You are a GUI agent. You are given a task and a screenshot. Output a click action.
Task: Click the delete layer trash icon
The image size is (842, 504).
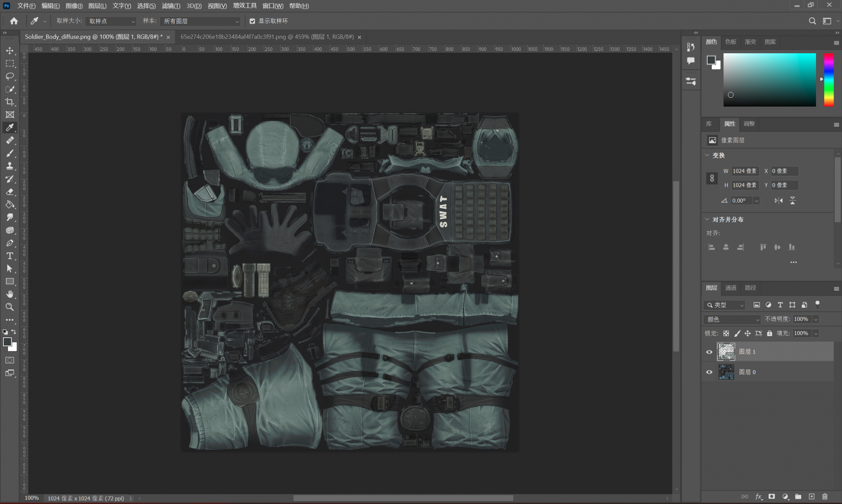[825, 496]
